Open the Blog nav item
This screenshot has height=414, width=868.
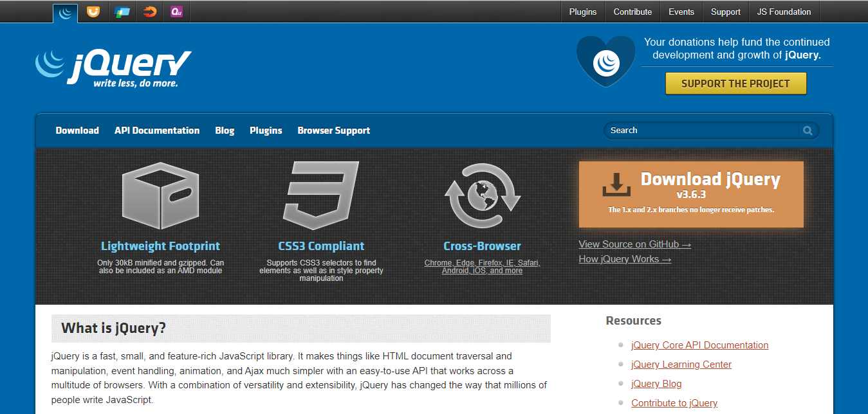(225, 130)
